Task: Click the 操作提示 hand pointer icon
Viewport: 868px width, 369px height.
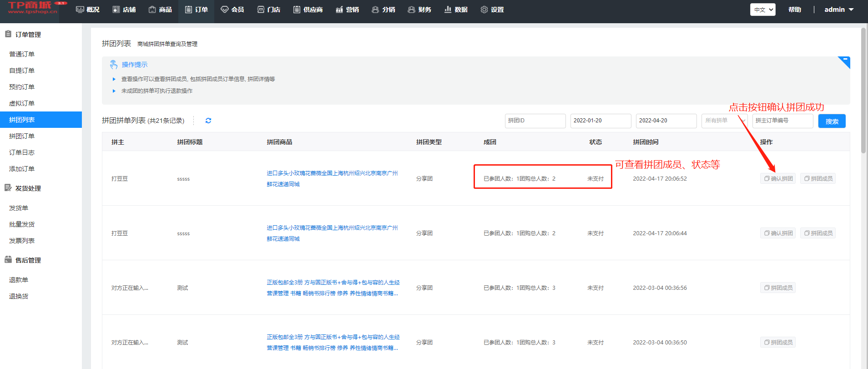Action: [x=114, y=65]
